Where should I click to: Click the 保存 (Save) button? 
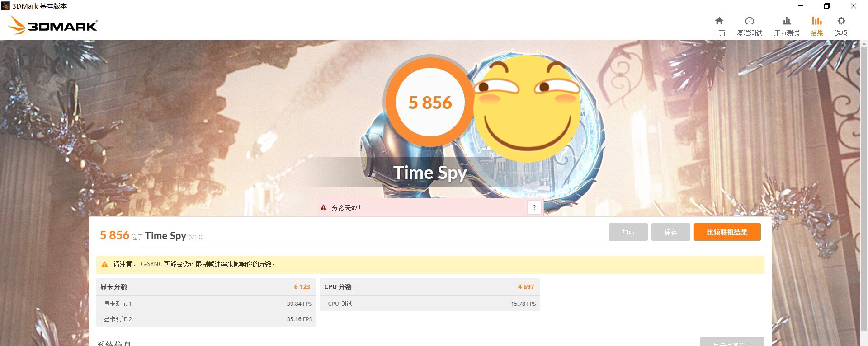[670, 232]
